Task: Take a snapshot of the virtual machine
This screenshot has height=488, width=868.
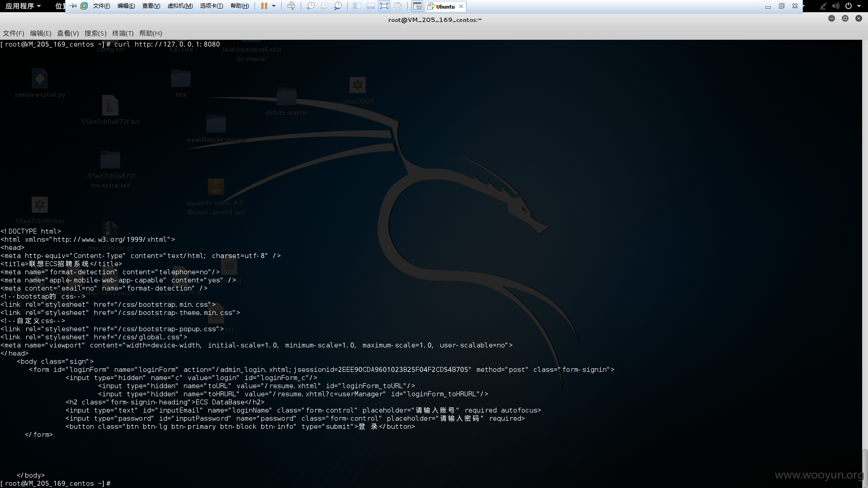Action: point(311,6)
